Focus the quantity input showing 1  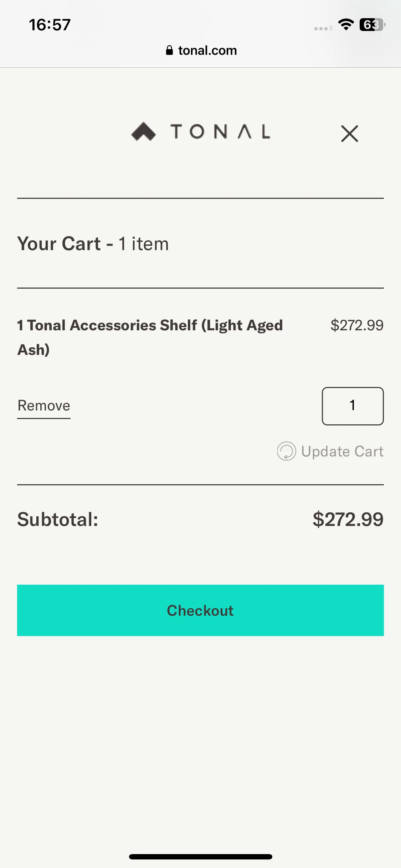(353, 406)
